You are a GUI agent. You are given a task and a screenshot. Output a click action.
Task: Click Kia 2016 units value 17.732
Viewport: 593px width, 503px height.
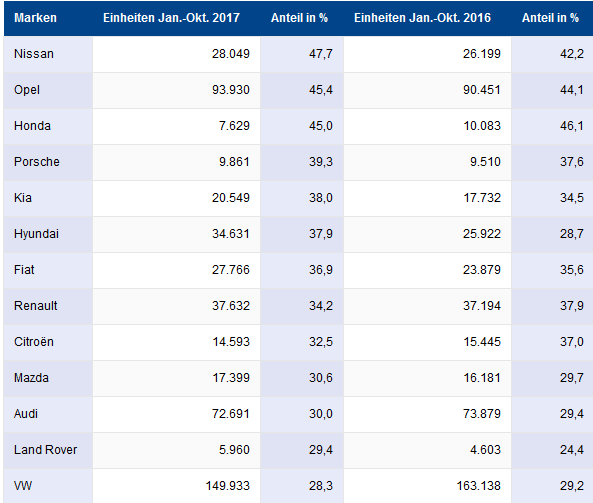point(482,197)
